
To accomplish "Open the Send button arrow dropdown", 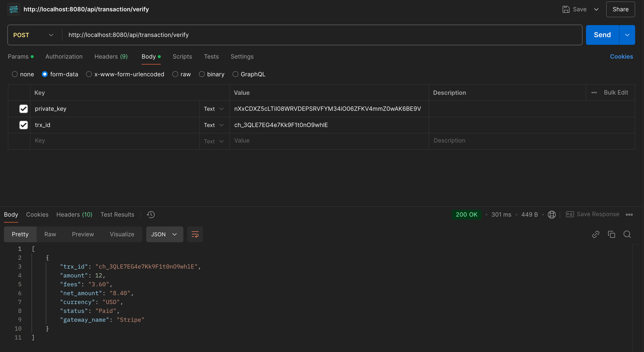I will click(627, 35).
